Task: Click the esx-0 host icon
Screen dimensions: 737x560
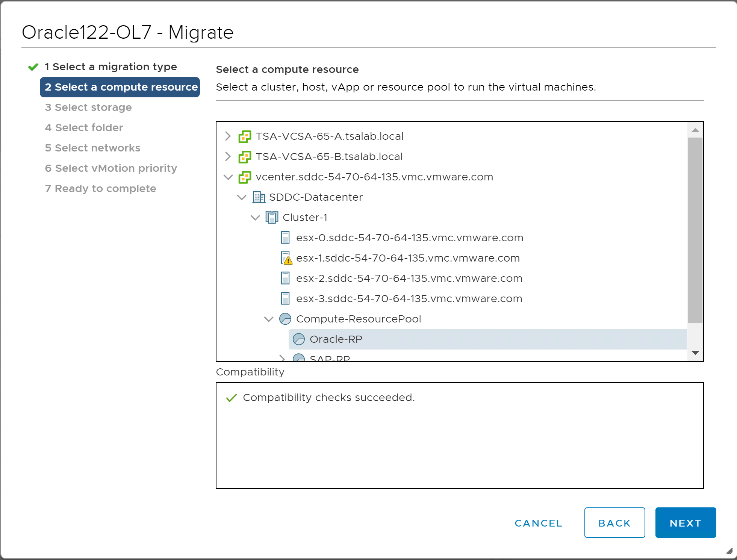Action: [x=285, y=238]
